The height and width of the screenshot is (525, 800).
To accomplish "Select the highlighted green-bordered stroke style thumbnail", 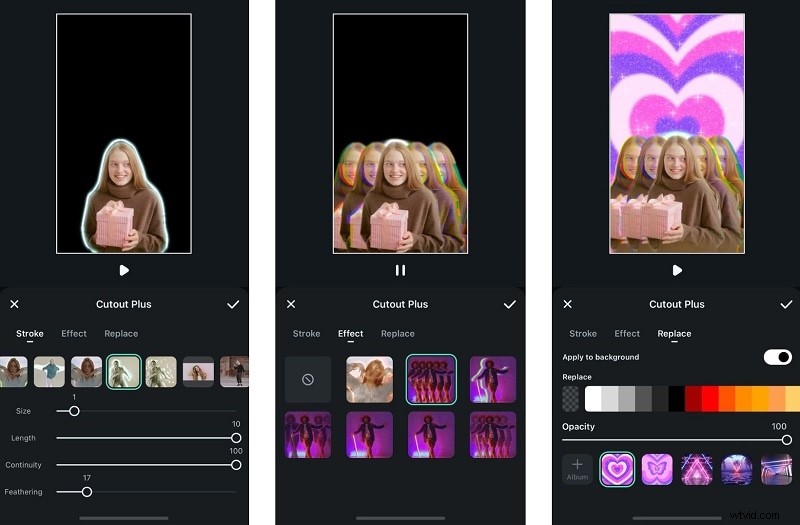I will [x=124, y=372].
